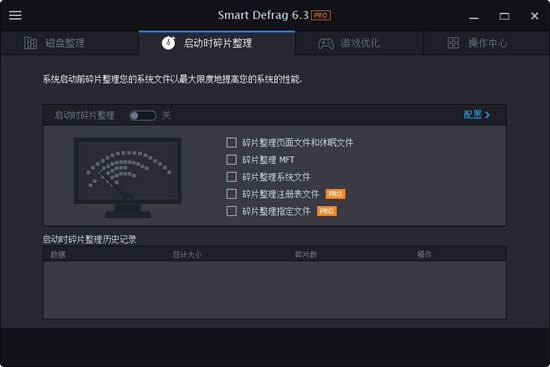Click the 数据 history column header
The height and width of the screenshot is (367, 550).
(x=58, y=254)
